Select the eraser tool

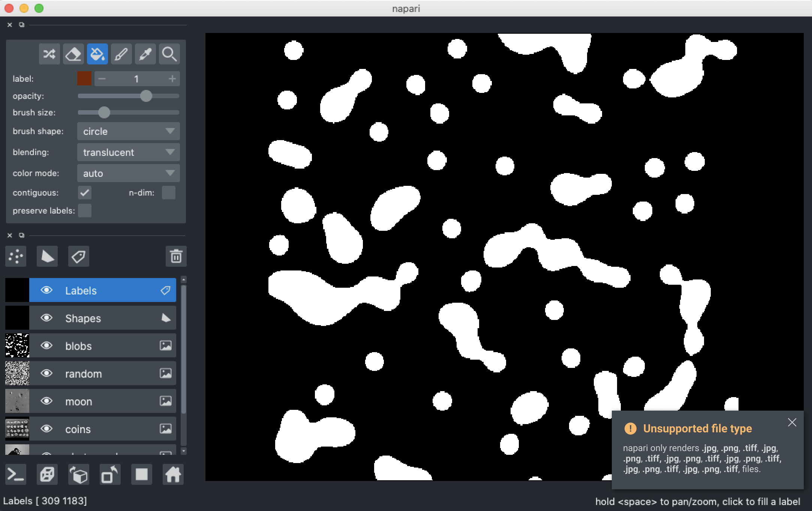[73, 54]
